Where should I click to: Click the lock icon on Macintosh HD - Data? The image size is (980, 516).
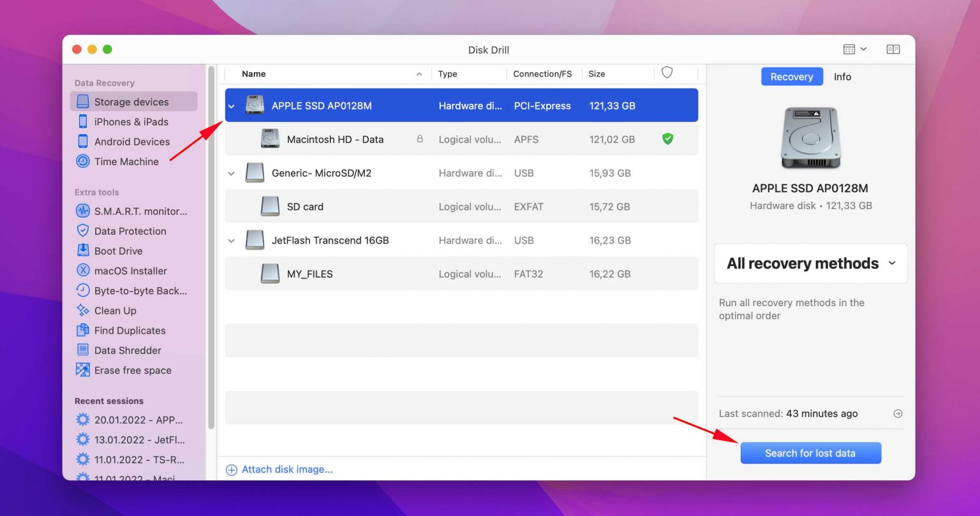point(420,138)
